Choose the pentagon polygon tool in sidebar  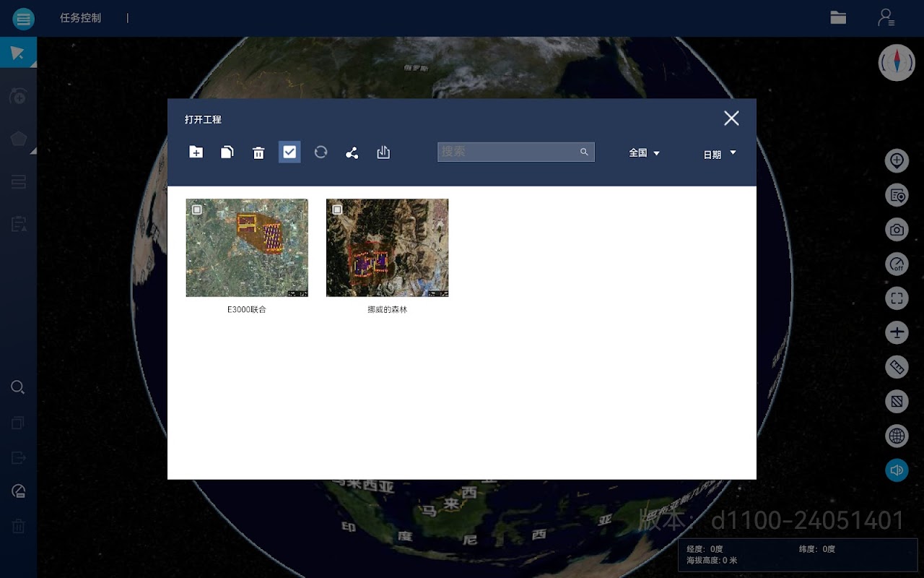pyautogui.click(x=18, y=139)
